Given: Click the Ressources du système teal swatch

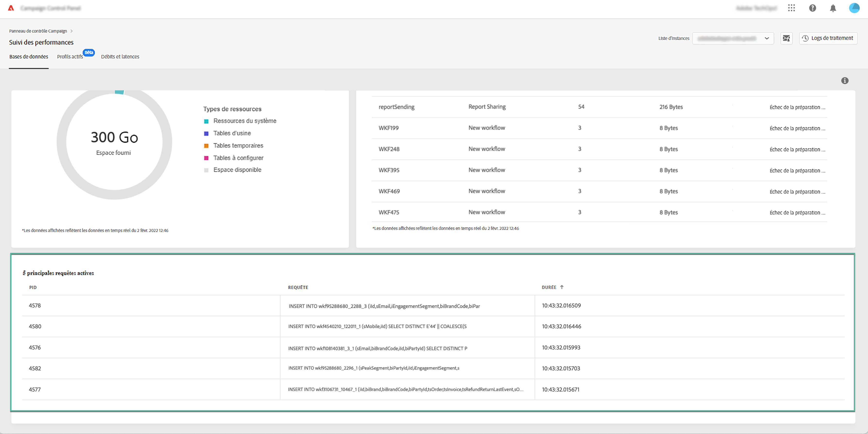Looking at the screenshot, I should 206,121.
